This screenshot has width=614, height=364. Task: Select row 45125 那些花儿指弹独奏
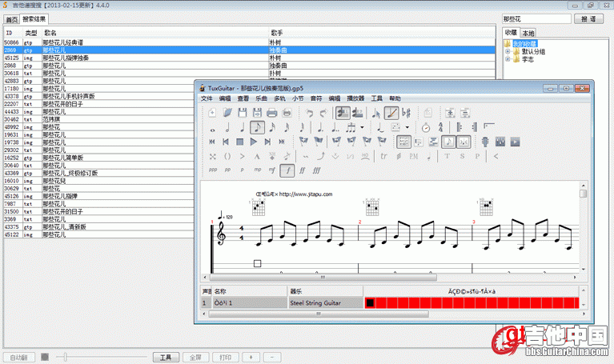[249, 58]
